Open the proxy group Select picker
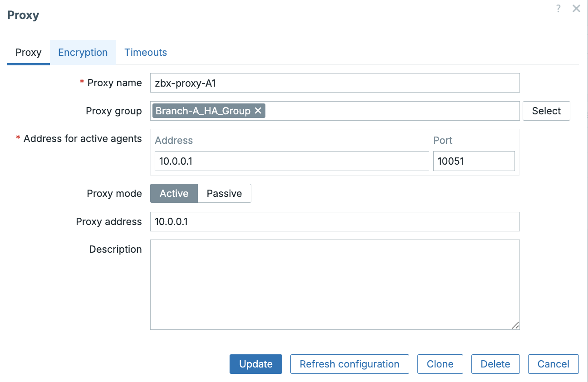 [546, 111]
